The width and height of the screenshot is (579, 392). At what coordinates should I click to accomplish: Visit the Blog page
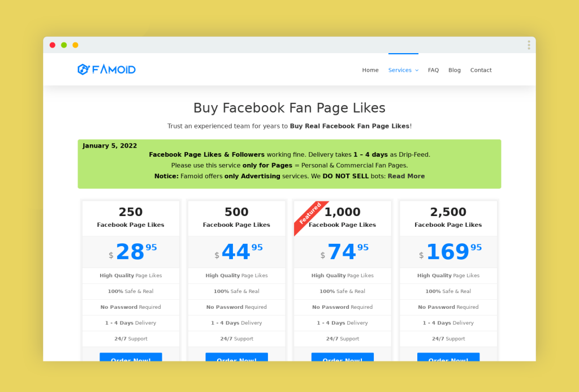454,70
